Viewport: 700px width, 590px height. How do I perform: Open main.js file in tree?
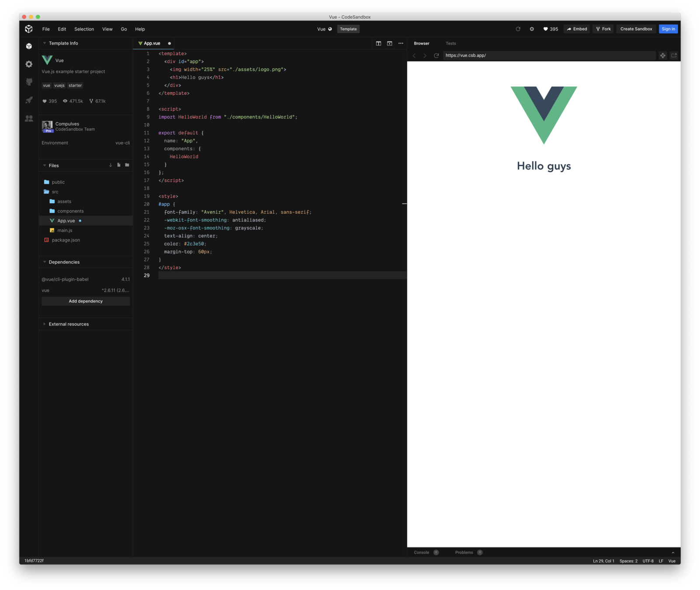click(x=65, y=230)
